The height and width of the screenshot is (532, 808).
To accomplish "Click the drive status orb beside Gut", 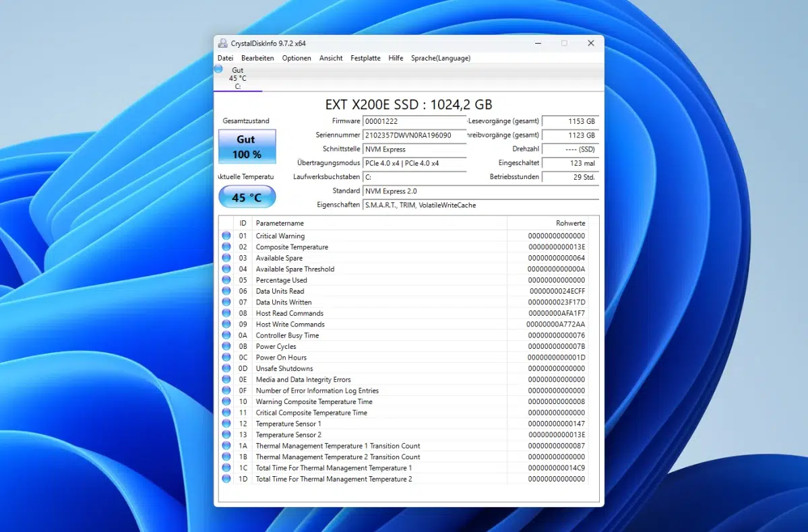I will tap(218, 69).
